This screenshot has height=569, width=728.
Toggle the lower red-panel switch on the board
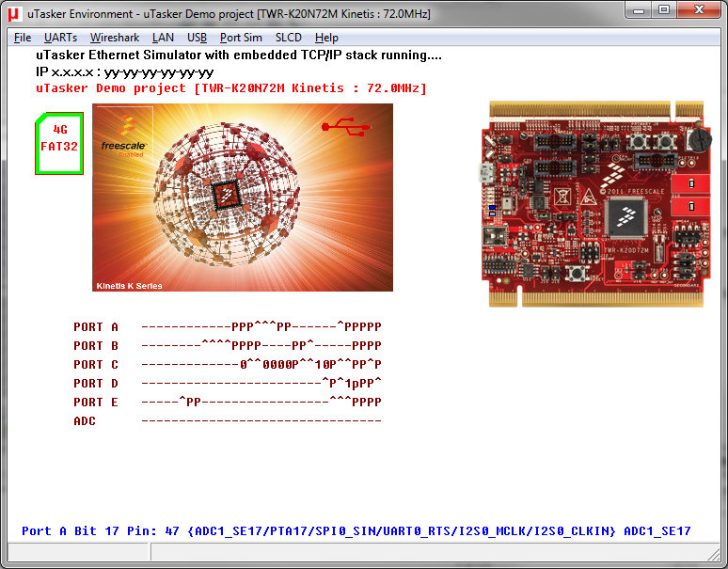coord(691,206)
